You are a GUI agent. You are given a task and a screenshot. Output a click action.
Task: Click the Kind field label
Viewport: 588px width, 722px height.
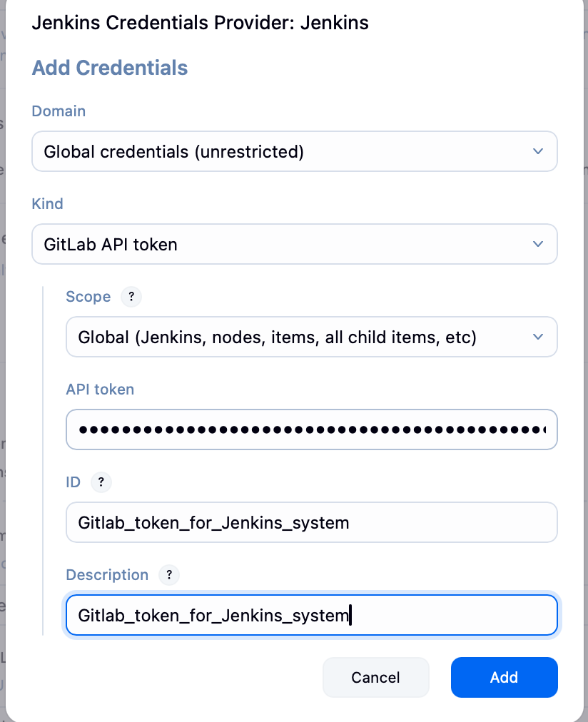pos(47,204)
